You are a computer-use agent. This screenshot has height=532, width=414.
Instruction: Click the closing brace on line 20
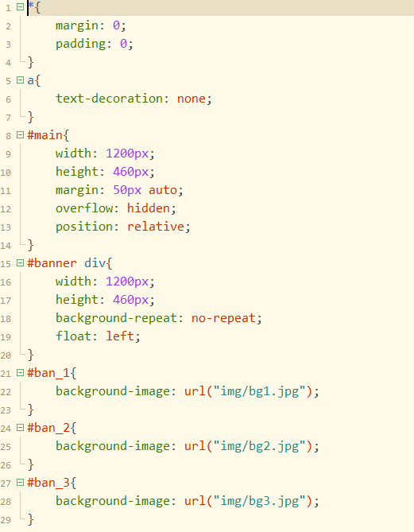[x=31, y=355]
